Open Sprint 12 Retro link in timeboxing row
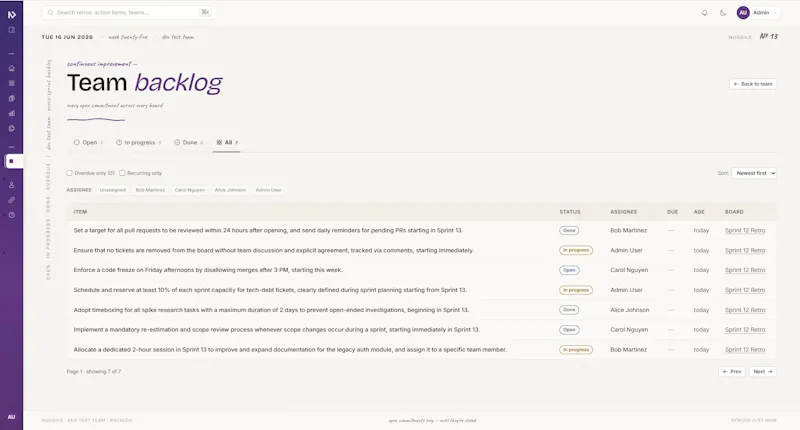800x430 pixels. pyautogui.click(x=745, y=310)
